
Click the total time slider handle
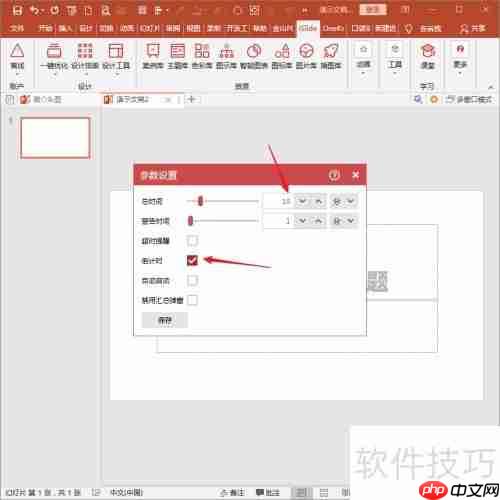click(x=200, y=201)
